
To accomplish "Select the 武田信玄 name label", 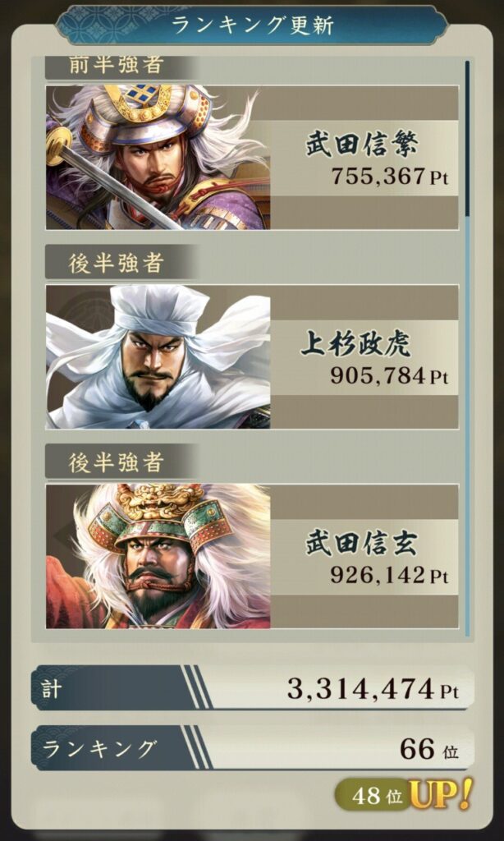I will pos(362,544).
